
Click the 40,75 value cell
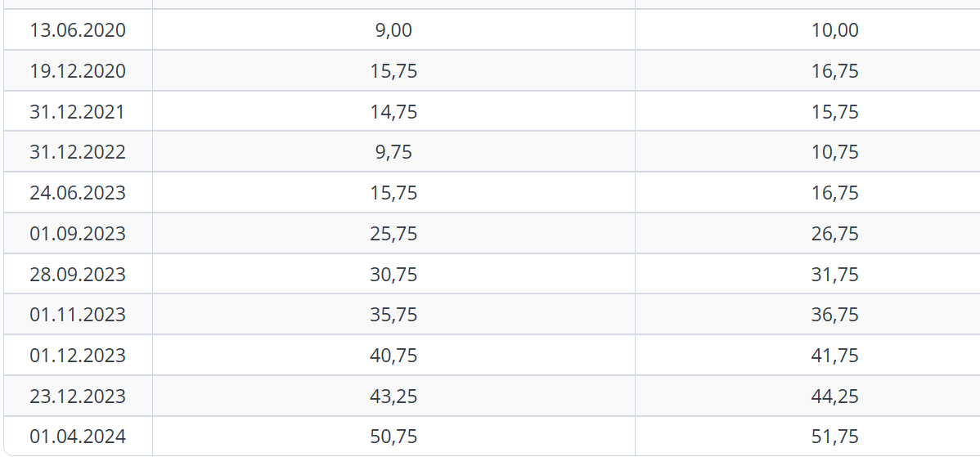(x=393, y=355)
